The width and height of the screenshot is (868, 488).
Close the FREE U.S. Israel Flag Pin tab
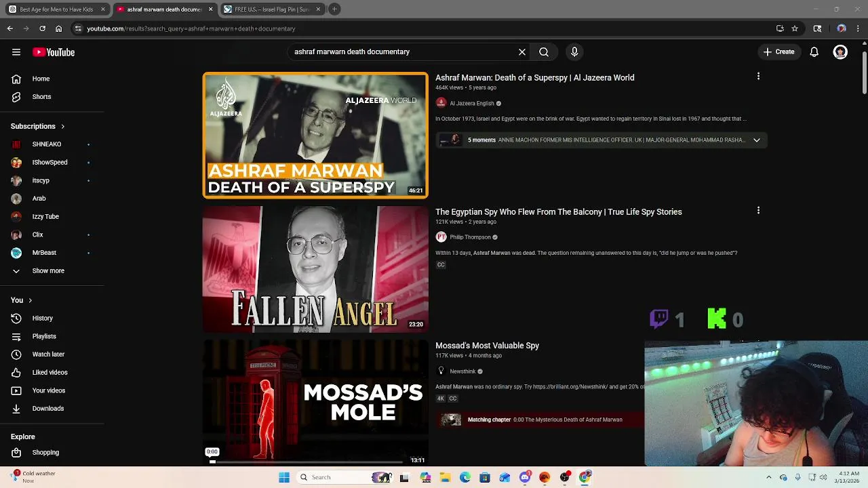coord(318,9)
